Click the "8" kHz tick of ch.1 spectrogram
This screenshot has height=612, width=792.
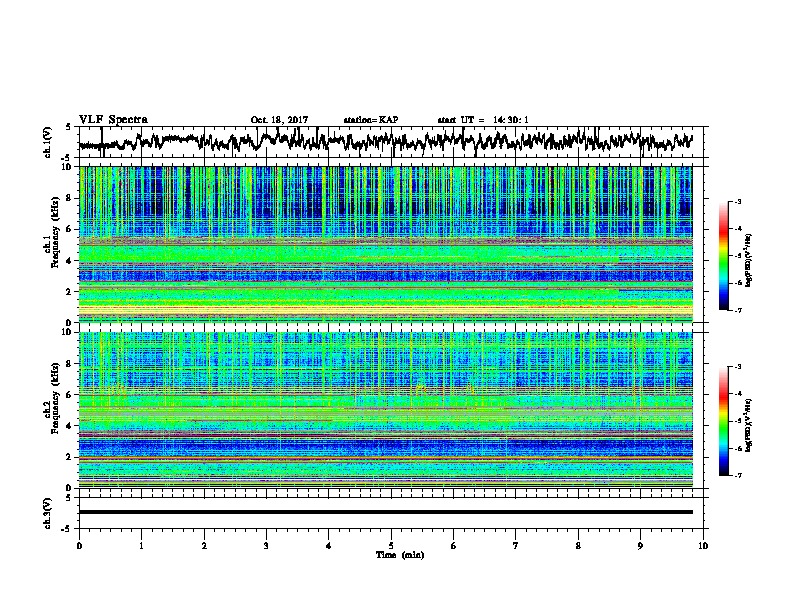(x=70, y=198)
